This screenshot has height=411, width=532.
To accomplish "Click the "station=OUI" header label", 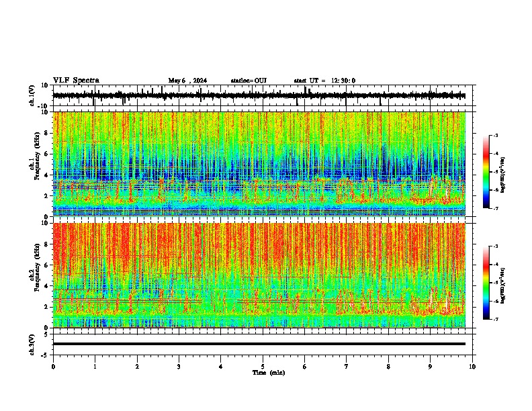I will [249, 81].
